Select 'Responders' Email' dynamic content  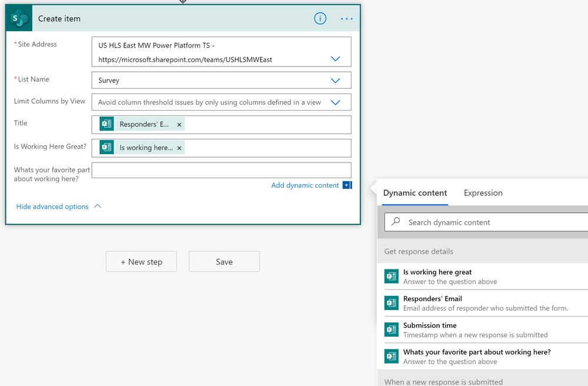[x=486, y=303]
